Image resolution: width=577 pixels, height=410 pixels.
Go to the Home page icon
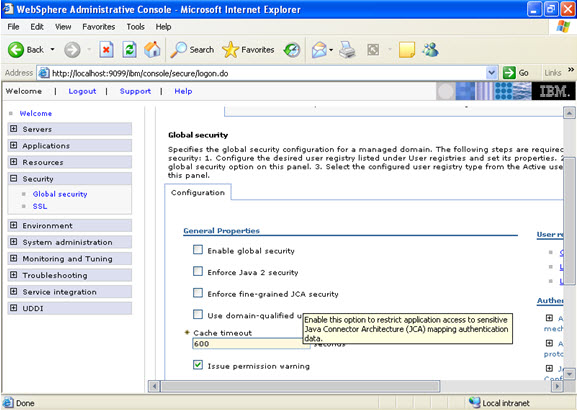click(x=152, y=50)
